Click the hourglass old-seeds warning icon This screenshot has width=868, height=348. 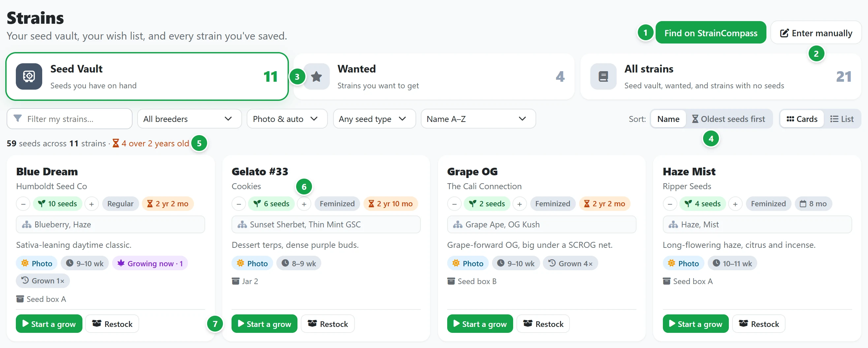pos(115,143)
